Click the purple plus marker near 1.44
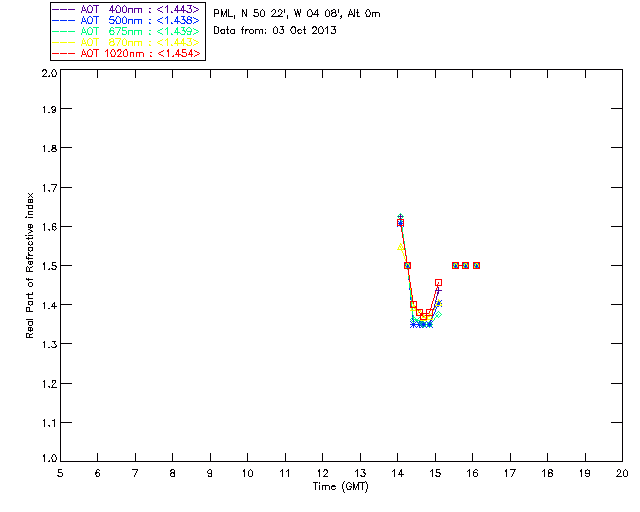The height and width of the screenshot is (512, 640). (438, 290)
